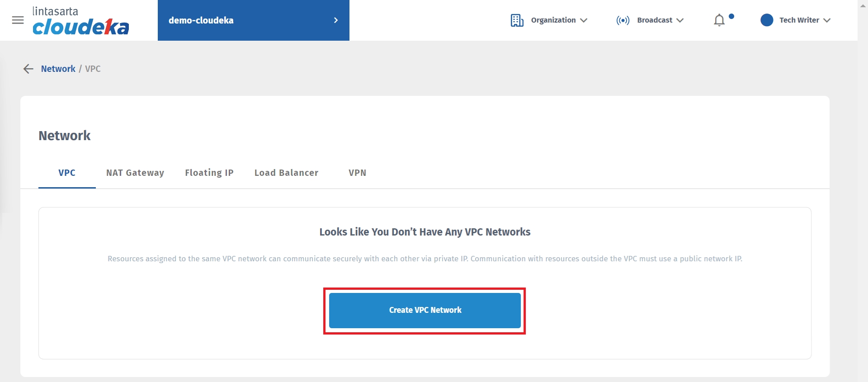Open the hamburger navigation menu
This screenshot has width=868, height=382.
(x=18, y=20)
